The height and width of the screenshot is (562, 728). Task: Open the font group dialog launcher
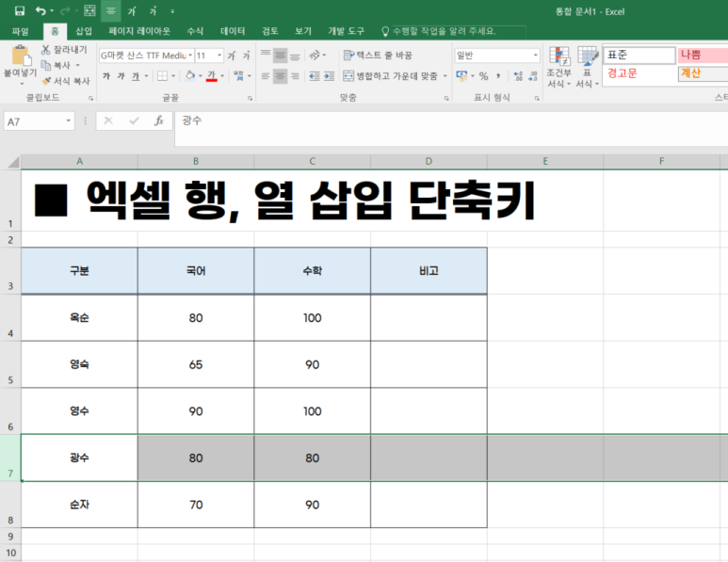coord(250,98)
